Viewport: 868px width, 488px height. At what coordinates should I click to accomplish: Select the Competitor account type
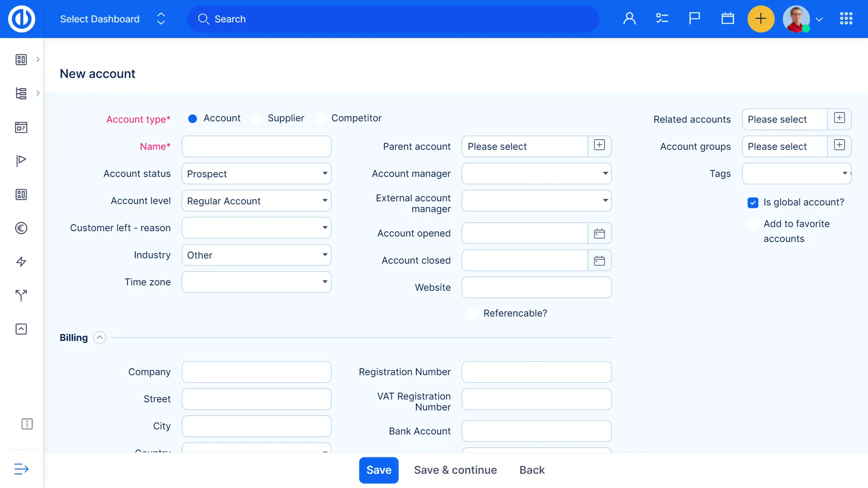point(321,119)
